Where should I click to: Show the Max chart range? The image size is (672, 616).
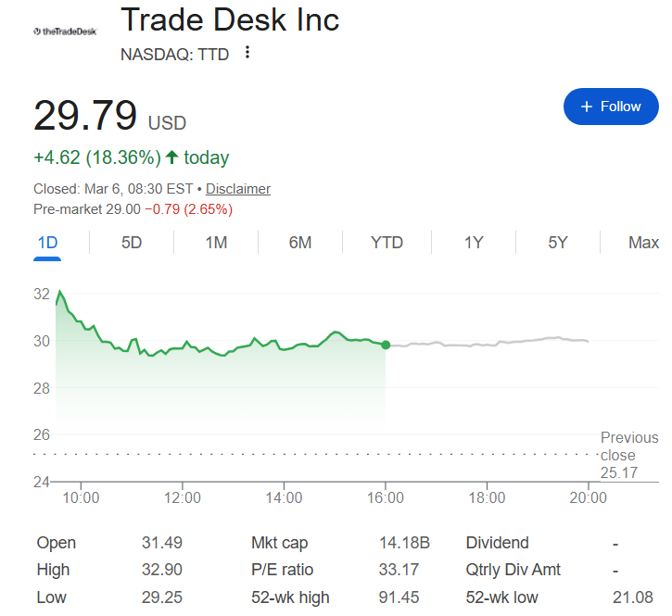click(643, 243)
